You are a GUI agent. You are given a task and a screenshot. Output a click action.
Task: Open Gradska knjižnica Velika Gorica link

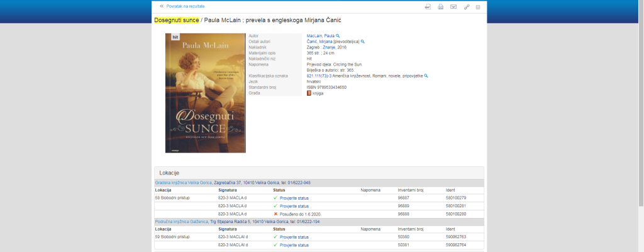click(184, 183)
